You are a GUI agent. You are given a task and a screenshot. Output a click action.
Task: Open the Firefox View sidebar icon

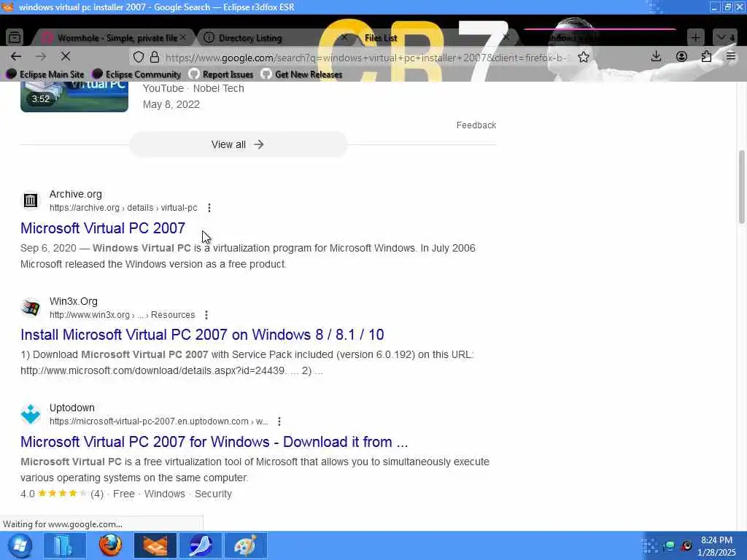pos(15,37)
